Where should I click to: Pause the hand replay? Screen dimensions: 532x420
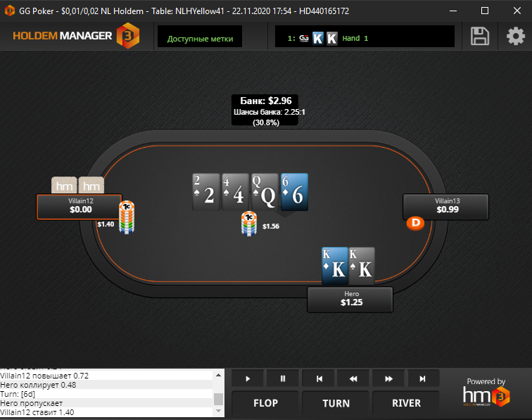coord(283,378)
